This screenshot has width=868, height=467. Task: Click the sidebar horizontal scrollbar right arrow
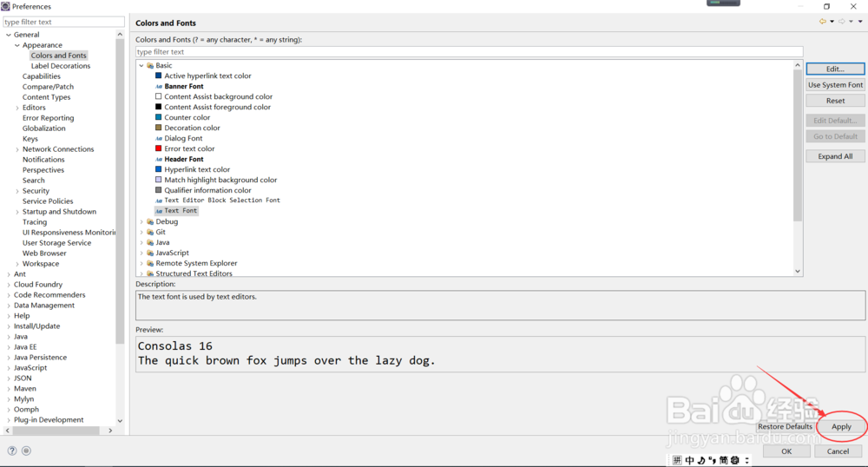tap(110, 431)
